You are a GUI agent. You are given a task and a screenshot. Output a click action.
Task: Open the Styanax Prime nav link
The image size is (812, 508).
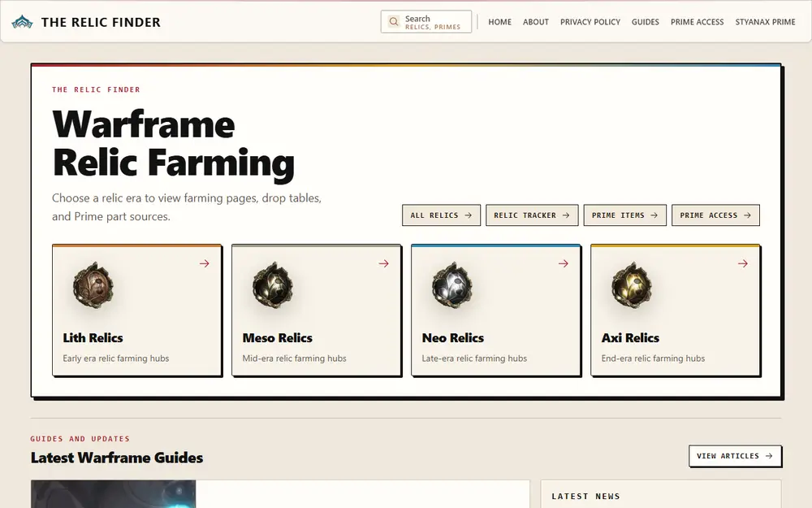(x=765, y=22)
